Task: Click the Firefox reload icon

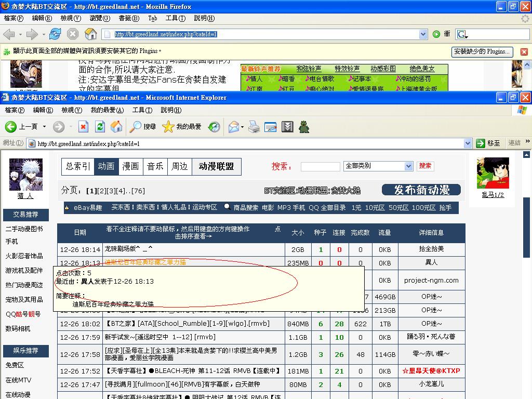Action: [55, 34]
